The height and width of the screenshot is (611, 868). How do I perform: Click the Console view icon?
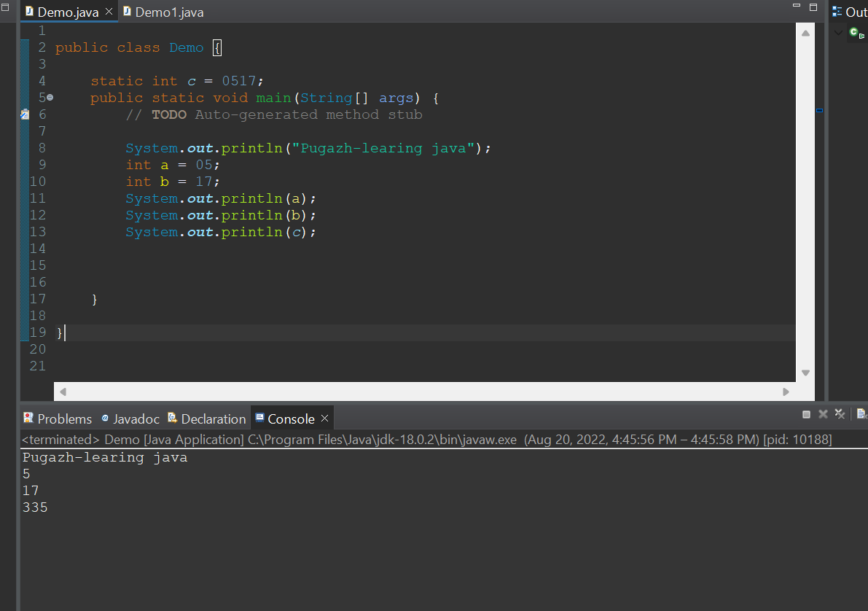pyautogui.click(x=259, y=418)
